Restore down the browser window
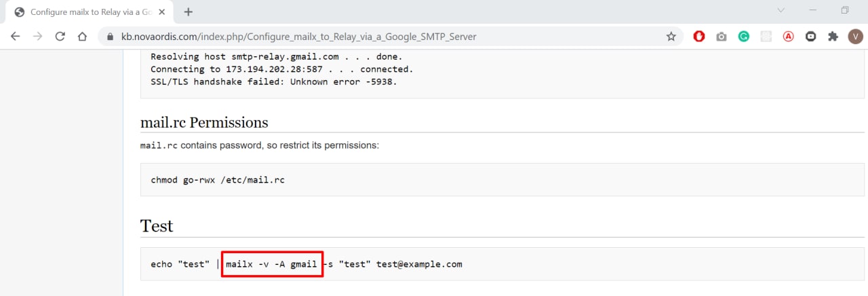Image resolution: width=868 pixels, height=296 pixels. [845, 11]
